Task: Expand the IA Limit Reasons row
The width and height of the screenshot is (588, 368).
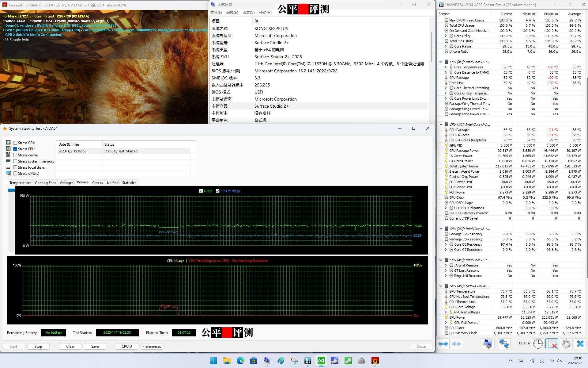Action: point(446,265)
